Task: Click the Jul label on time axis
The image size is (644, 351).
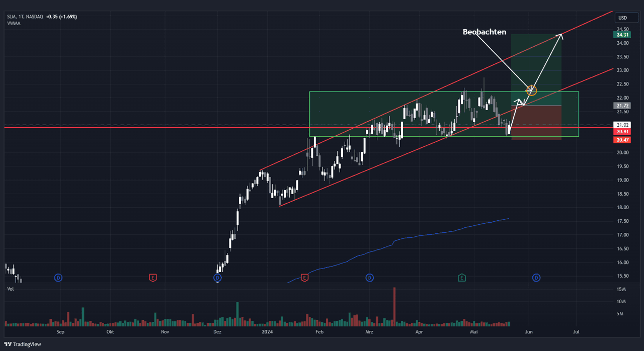Action: (577, 332)
